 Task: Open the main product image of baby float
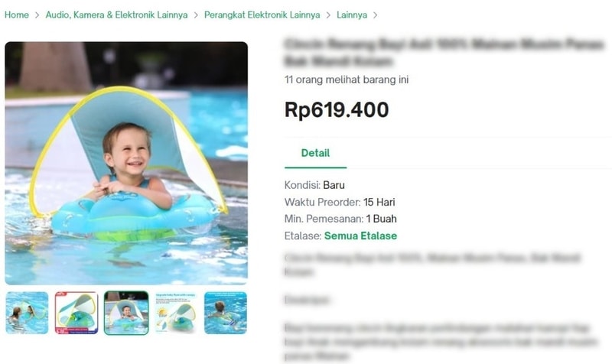click(126, 163)
